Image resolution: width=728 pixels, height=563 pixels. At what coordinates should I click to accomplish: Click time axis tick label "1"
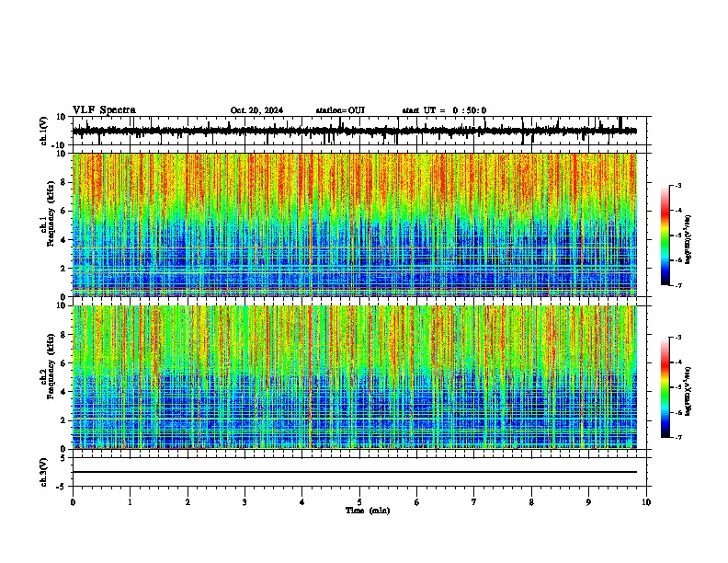pos(130,502)
